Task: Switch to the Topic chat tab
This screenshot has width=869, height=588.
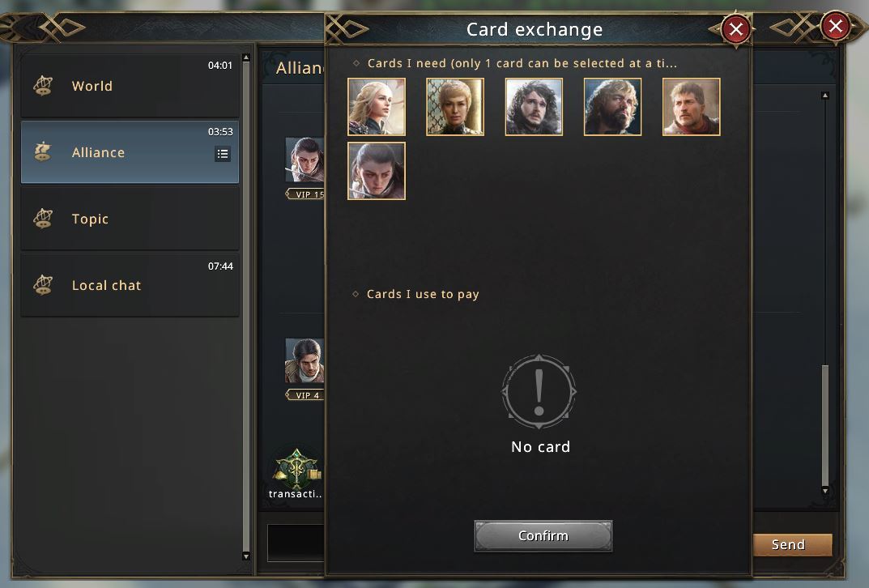Action: pyautogui.click(x=130, y=219)
